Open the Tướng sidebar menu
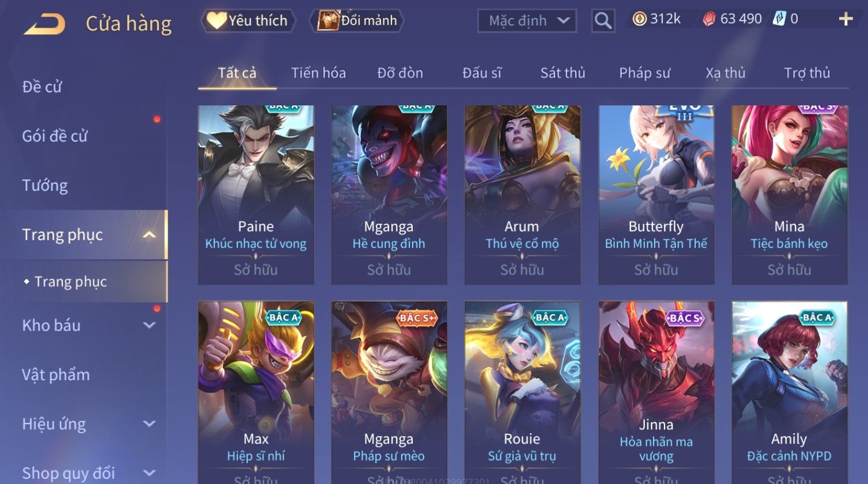 pyautogui.click(x=45, y=186)
